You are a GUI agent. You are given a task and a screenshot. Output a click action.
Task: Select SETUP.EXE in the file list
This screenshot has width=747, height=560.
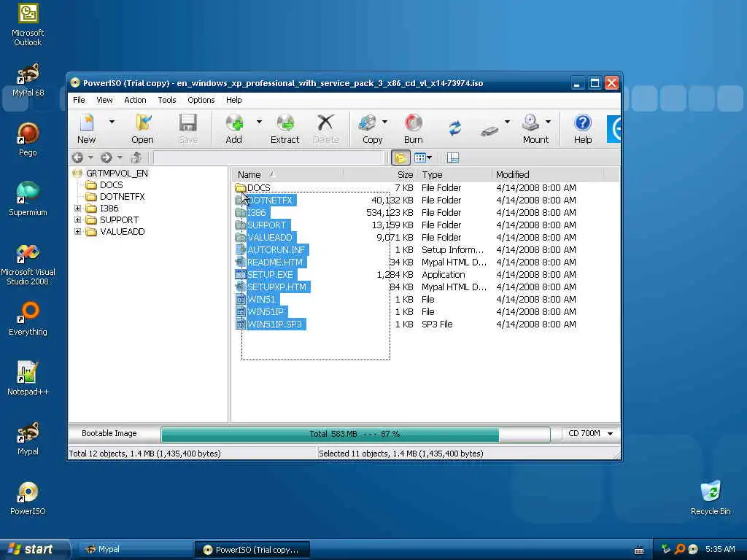pyautogui.click(x=270, y=275)
